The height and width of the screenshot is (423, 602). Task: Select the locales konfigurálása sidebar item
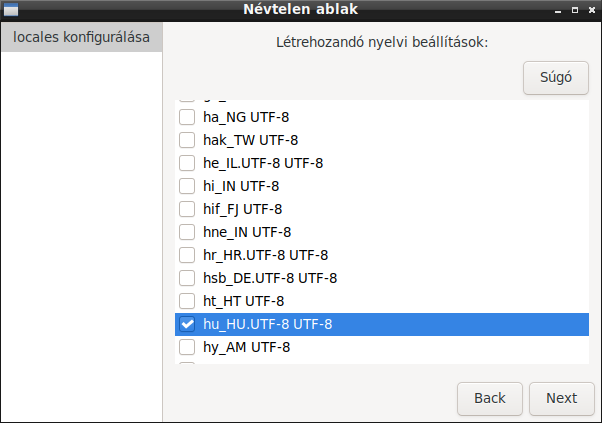click(81, 37)
